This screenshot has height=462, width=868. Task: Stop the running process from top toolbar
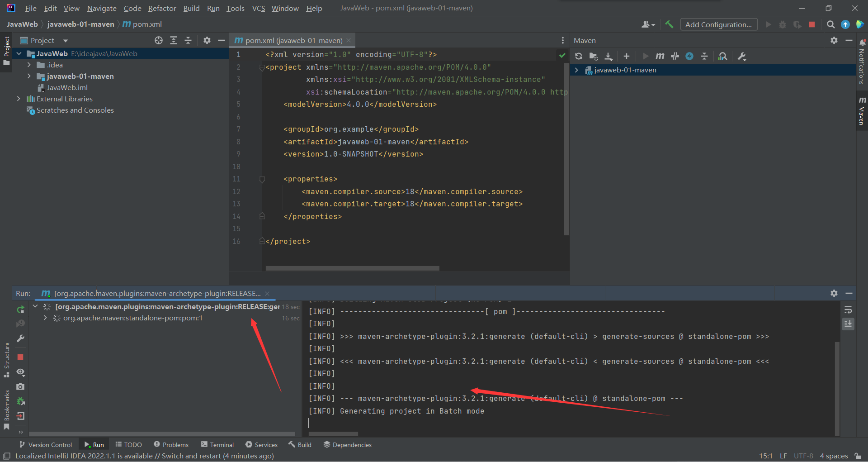[x=812, y=24]
